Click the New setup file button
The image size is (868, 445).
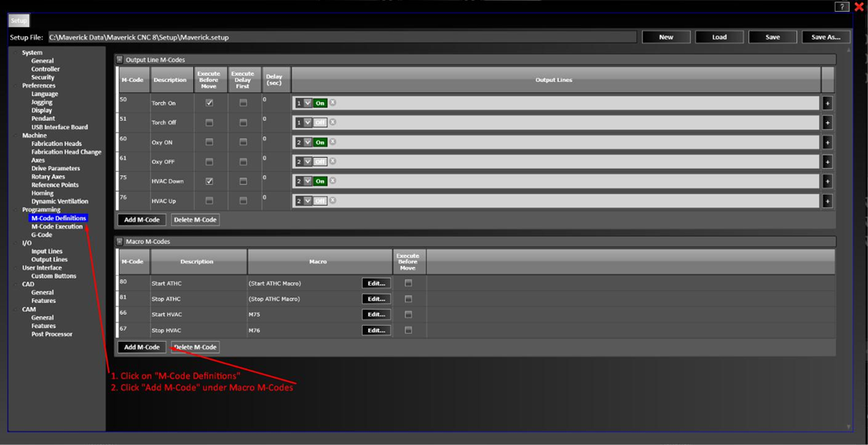coord(666,37)
